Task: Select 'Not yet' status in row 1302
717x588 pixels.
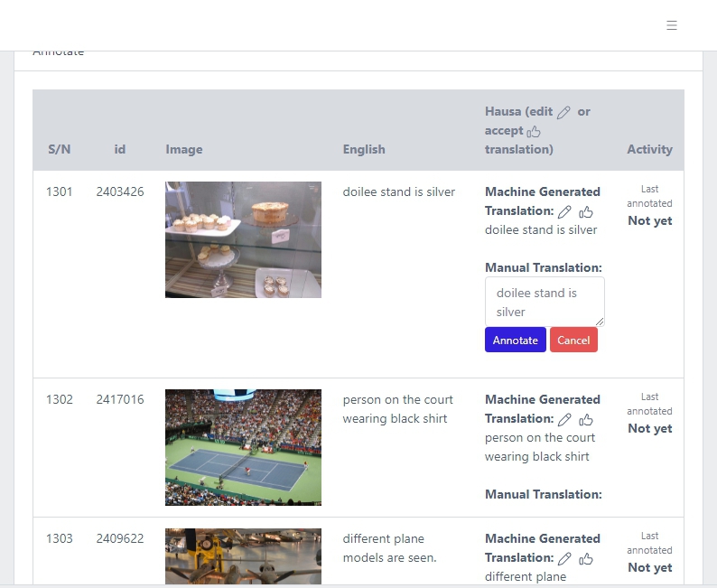Action: point(650,428)
